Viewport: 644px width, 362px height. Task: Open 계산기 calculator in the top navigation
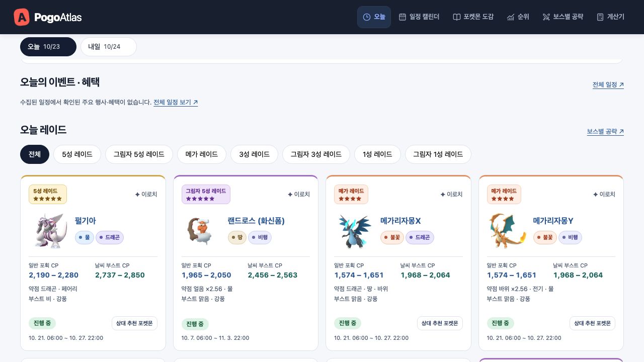click(x=610, y=17)
